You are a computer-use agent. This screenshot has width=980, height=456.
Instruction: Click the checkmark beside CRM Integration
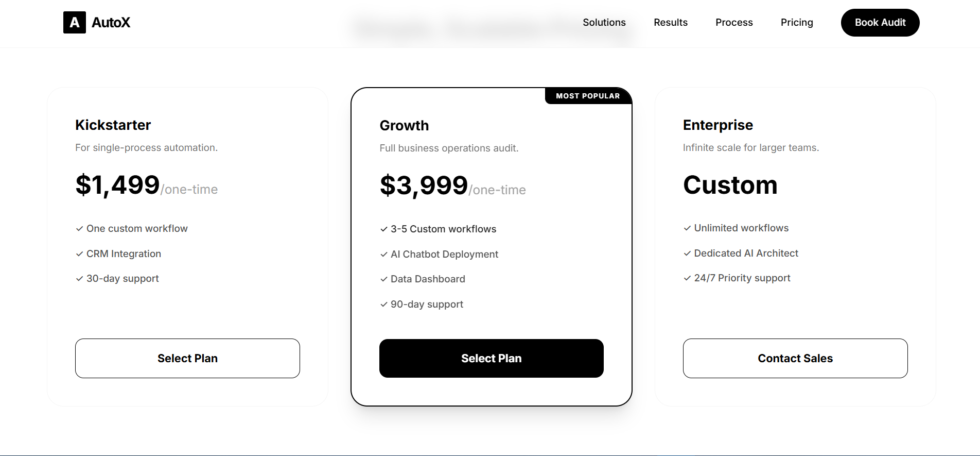pos(80,254)
